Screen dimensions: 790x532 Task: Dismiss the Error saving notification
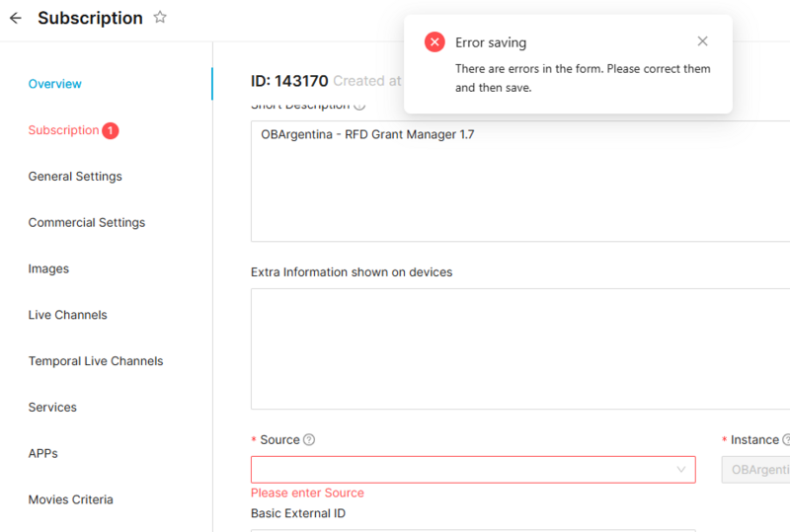(702, 41)
